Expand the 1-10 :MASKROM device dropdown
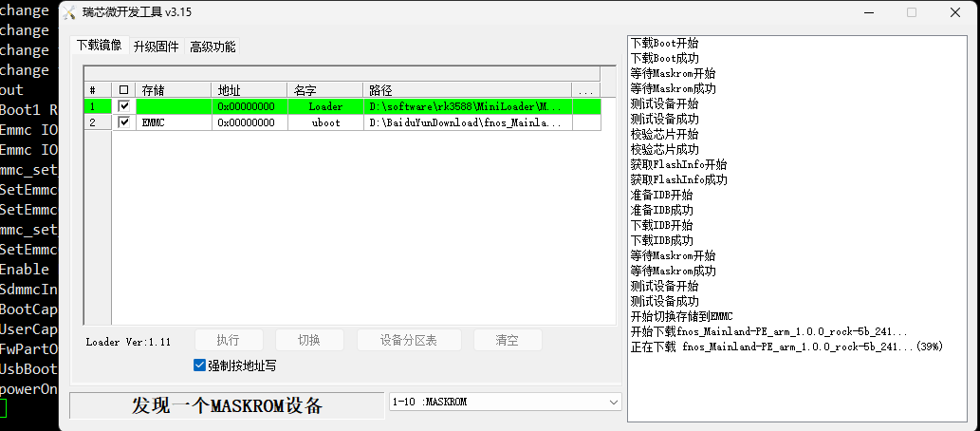This screenshot has width=980, height=431. [613, 402]
